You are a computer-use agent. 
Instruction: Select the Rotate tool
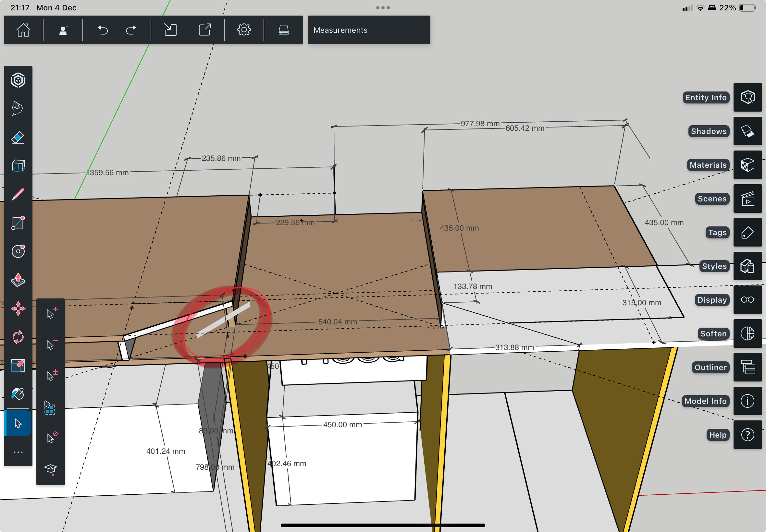(x=18, y=337)
